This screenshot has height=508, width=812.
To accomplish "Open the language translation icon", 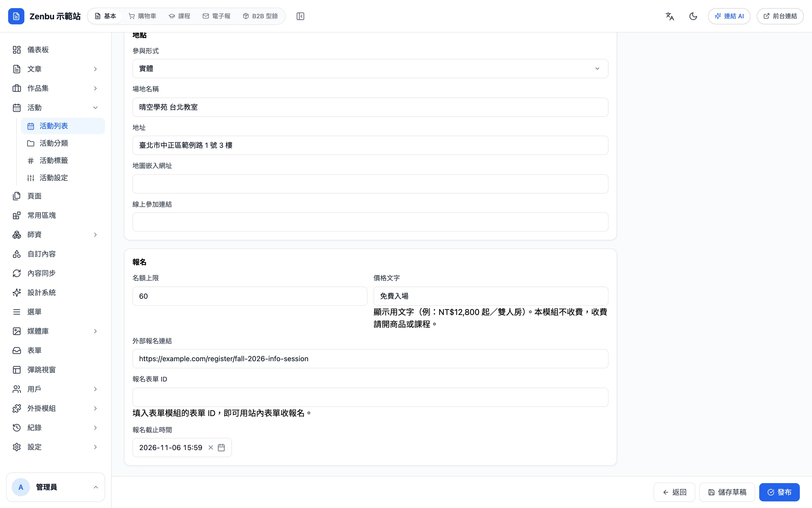I will click(670, 16).
